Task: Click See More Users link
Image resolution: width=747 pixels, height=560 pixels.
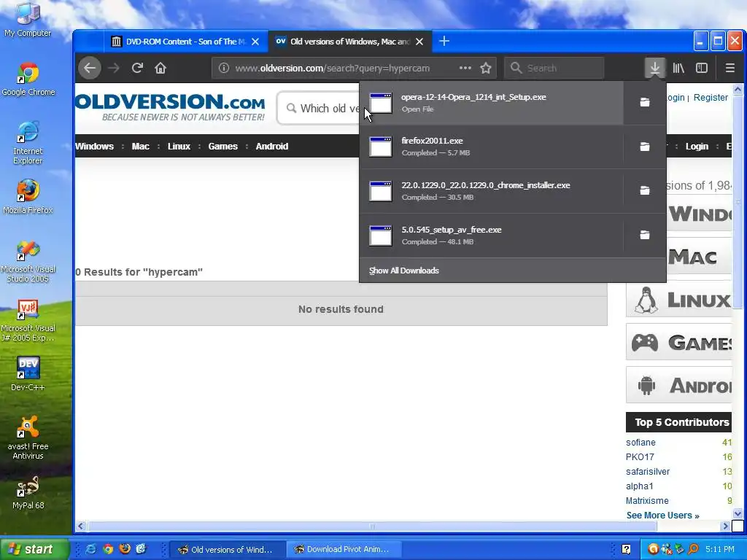Action: point(662,516)
